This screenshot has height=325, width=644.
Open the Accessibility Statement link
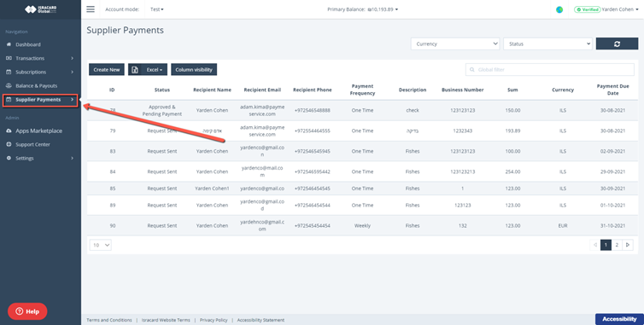click(x=261, y=320)
